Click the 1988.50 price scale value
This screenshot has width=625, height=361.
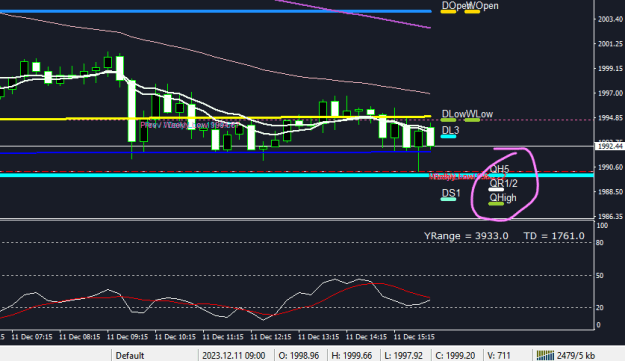point(610,192)
